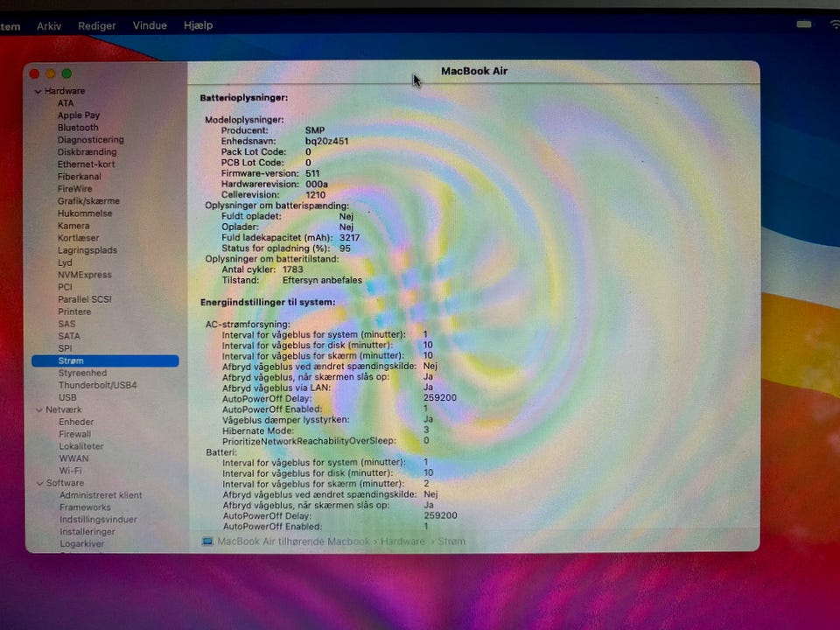
Task: Select NVMExpress in the sidebar
Action: [85, 275]
